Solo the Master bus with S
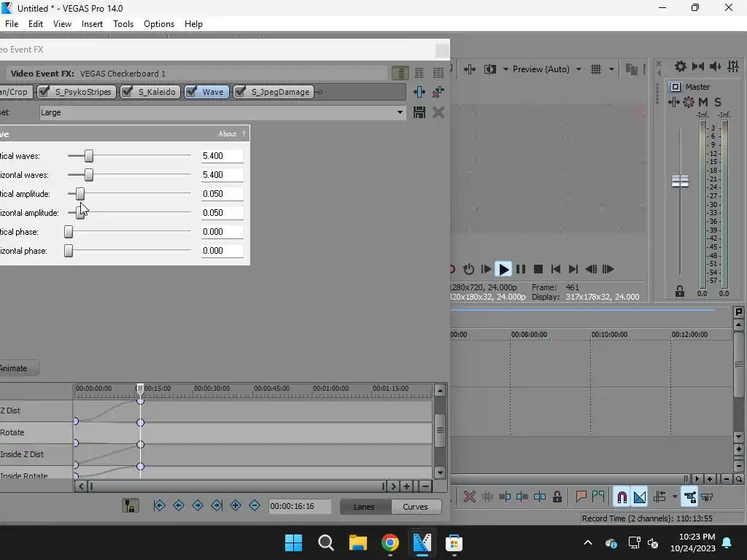747x560 pixels. pos(718,102)
